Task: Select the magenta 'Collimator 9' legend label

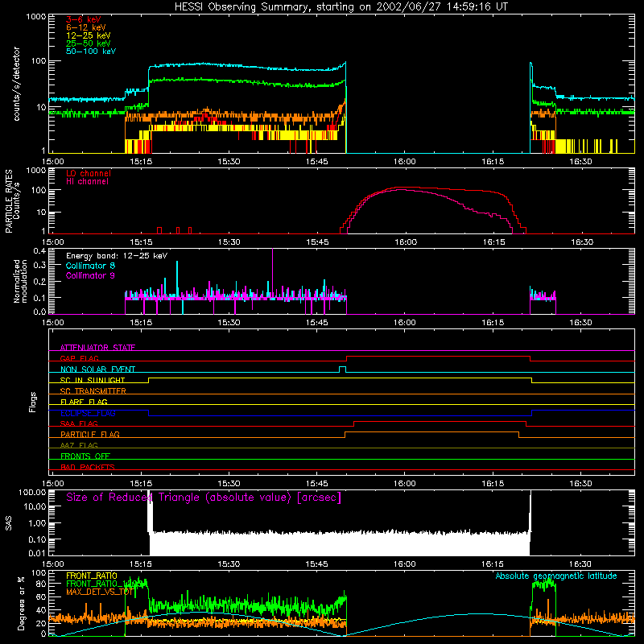Action: tap(90, 275)
